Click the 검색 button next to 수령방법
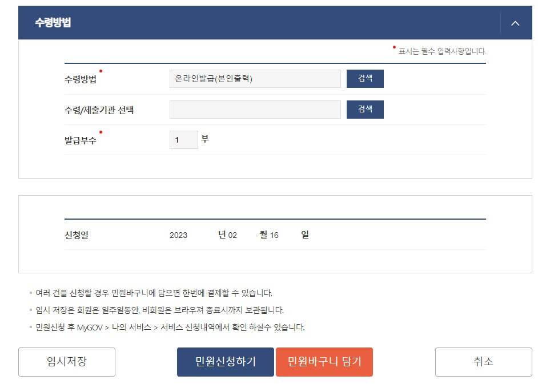Image resolution: width=538 pixels, height=392 pixels. 365,78
